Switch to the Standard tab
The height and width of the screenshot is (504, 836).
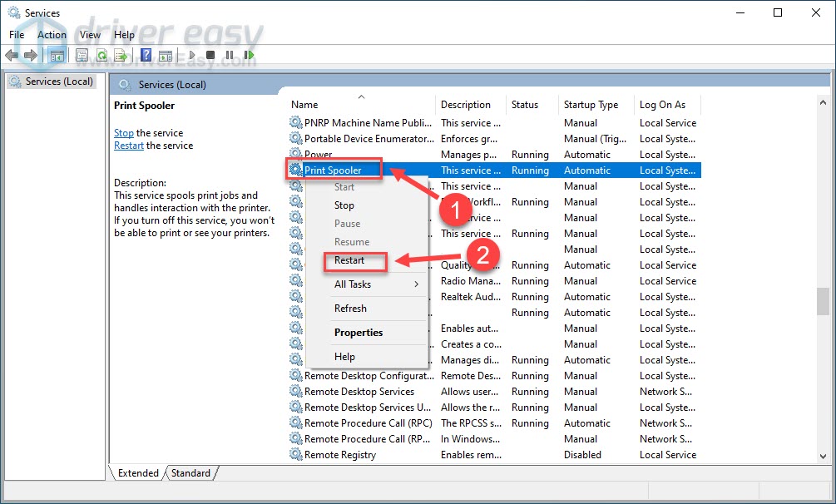click(x=190, y=473)
